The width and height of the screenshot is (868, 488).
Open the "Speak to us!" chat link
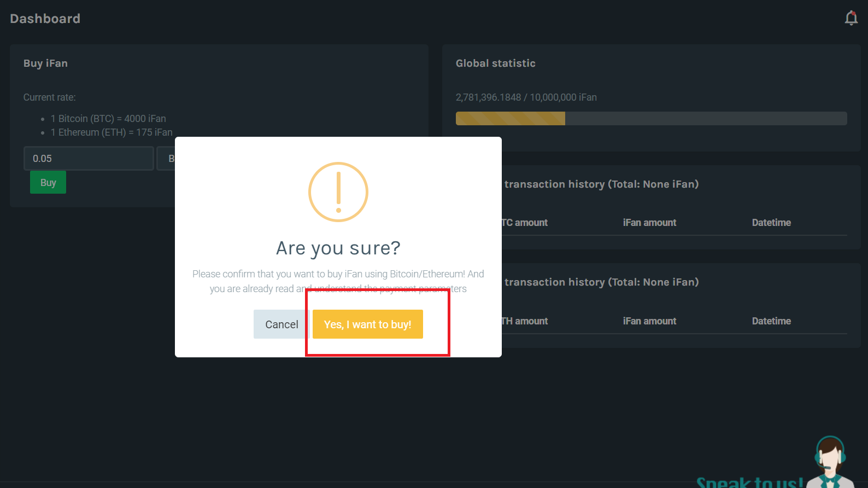coord(749,482)
